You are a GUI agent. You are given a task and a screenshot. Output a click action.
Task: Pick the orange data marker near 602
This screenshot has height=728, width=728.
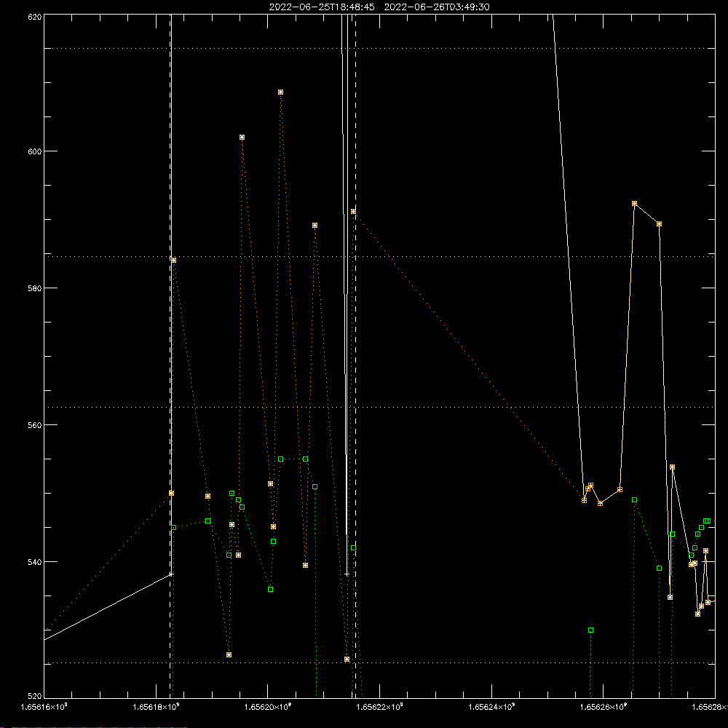[242, 138]
